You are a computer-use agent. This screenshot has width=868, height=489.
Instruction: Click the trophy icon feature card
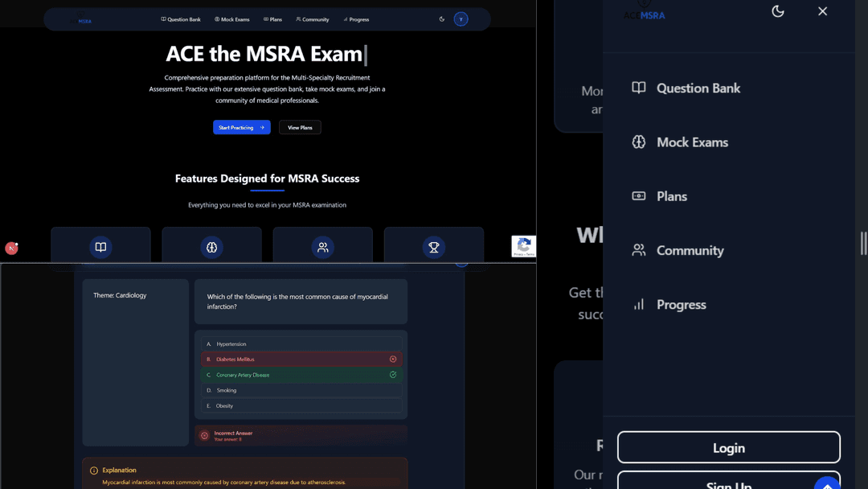tap(433, 246)
